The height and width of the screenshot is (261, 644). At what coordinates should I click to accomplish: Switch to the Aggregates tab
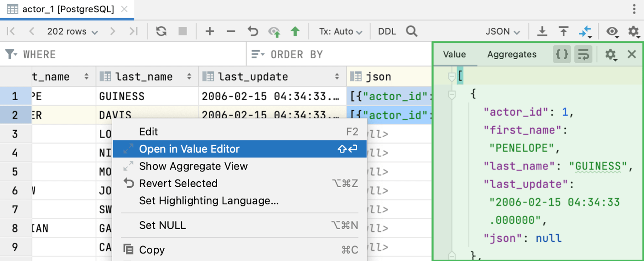pos(512,55)
